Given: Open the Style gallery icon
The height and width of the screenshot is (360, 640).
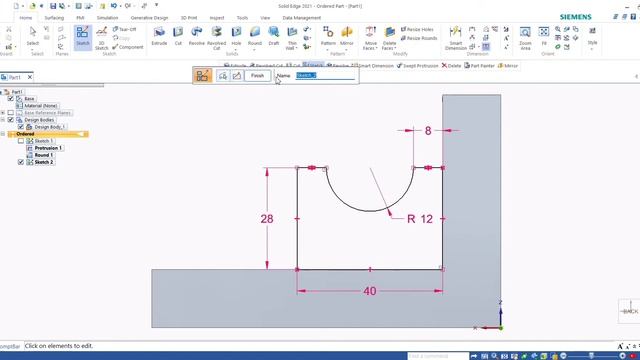Looking at the screenshot, I should click(x=592, y=31).
